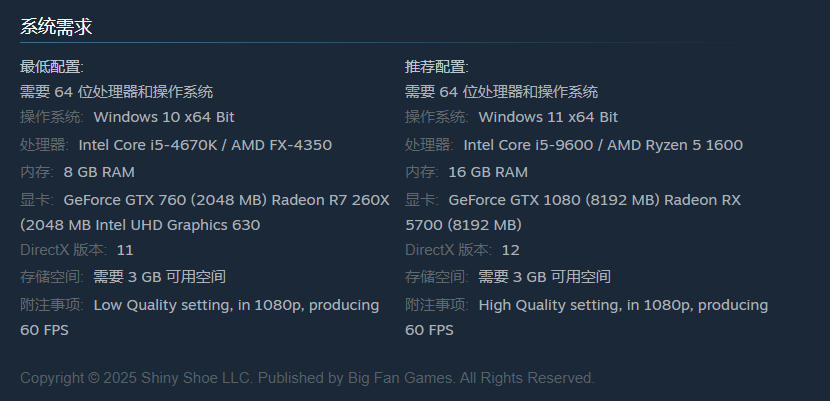830x401 pixels.
Task: Click the 16 GB RAM memory value
Action: 488,172
